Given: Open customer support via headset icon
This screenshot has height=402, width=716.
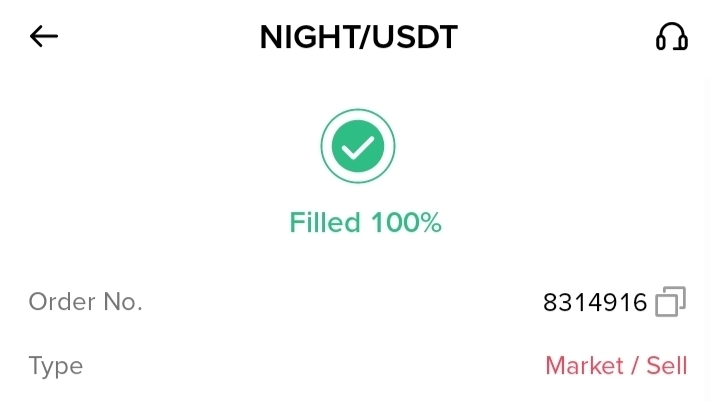Looking at the screenshot, I should [x=671, y=37].
